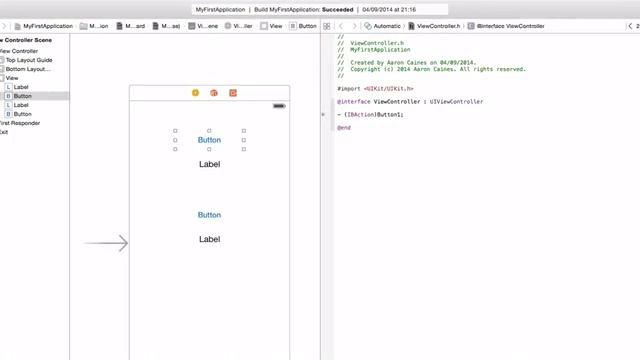Click the Copyright comment line
Screen dimensions: 640x360
[x=431, y=69]
